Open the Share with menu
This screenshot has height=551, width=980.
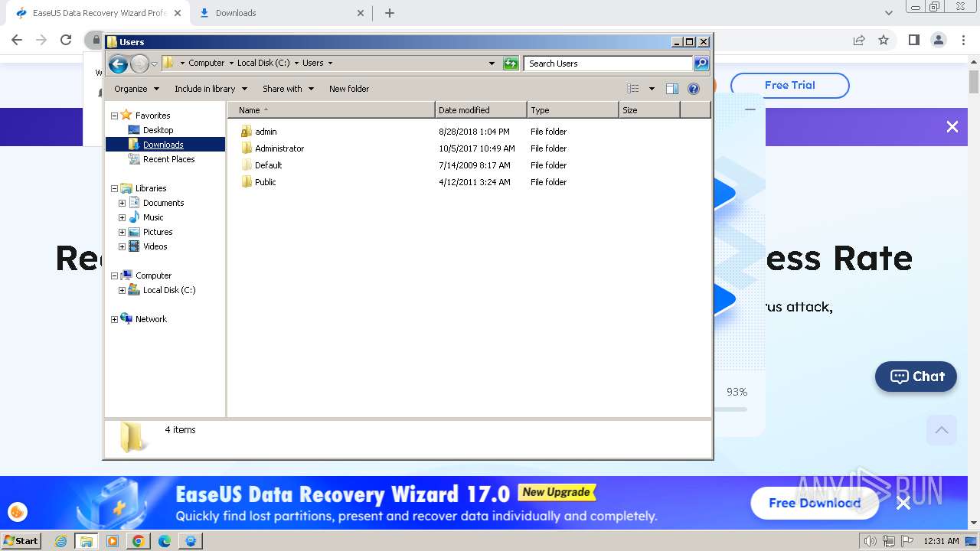[x=288, y=89]
